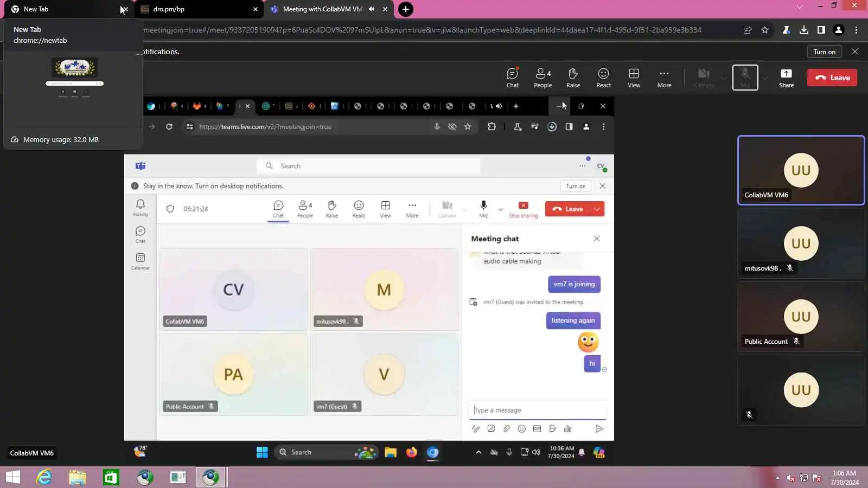Click the inner Windows 11 Start button

click(262, 452)
